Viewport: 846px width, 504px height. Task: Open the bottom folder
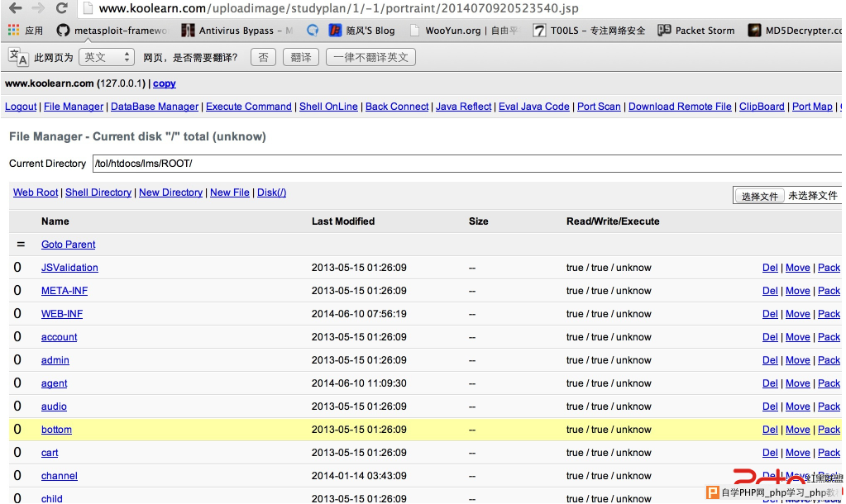[56, 430]
